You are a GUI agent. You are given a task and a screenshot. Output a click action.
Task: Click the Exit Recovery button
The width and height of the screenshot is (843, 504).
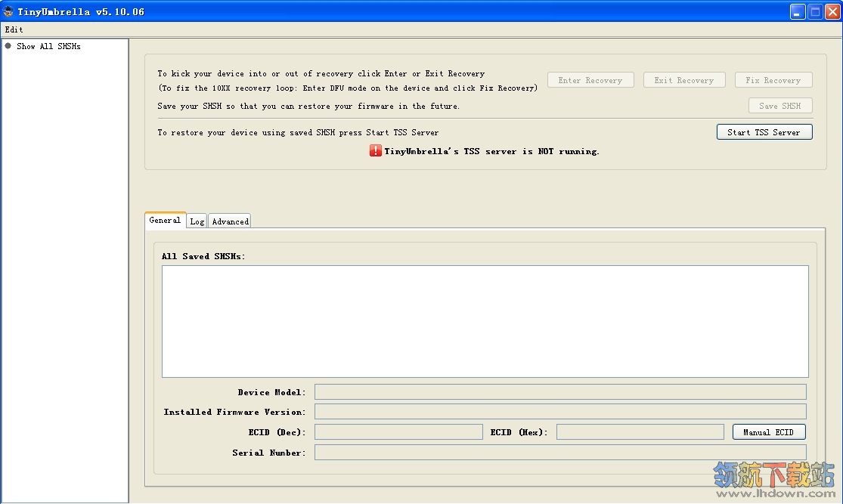[684, 80]
